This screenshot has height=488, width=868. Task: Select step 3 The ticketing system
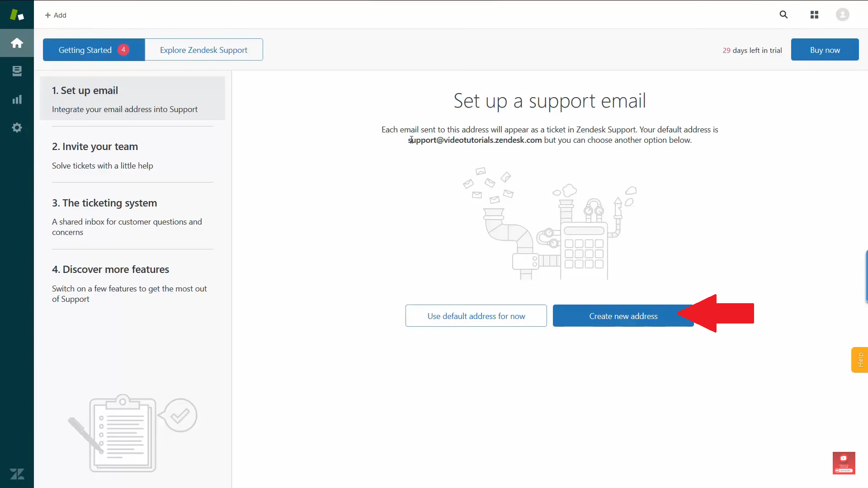132,216
